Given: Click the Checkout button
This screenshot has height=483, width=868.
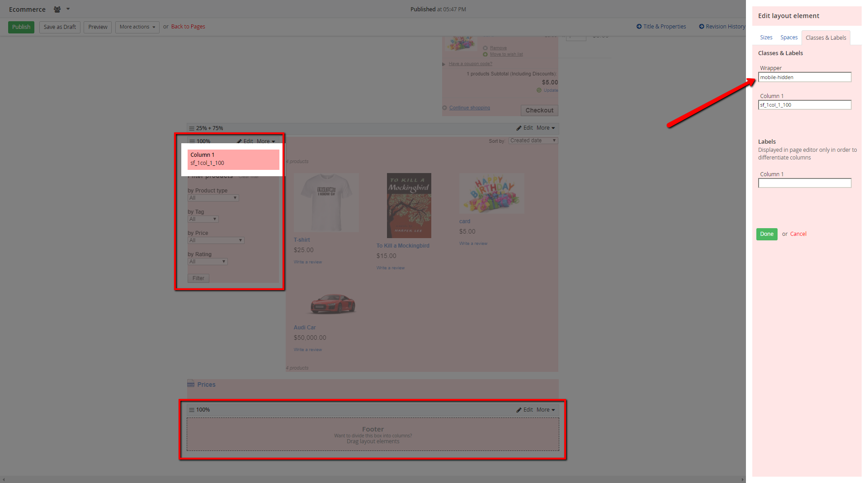Looking at the screenshot, I should click(539, 110).
